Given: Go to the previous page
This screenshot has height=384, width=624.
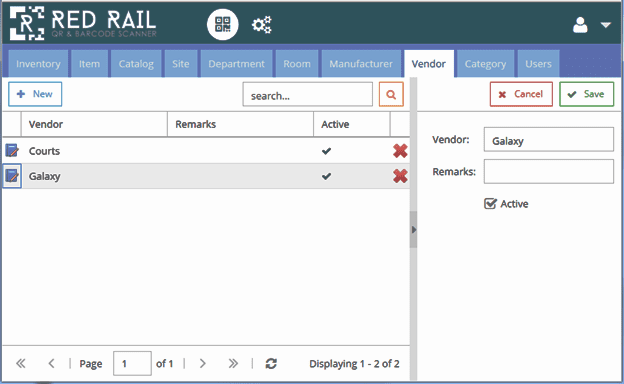Looking at the screenshot, I should 51,363.
